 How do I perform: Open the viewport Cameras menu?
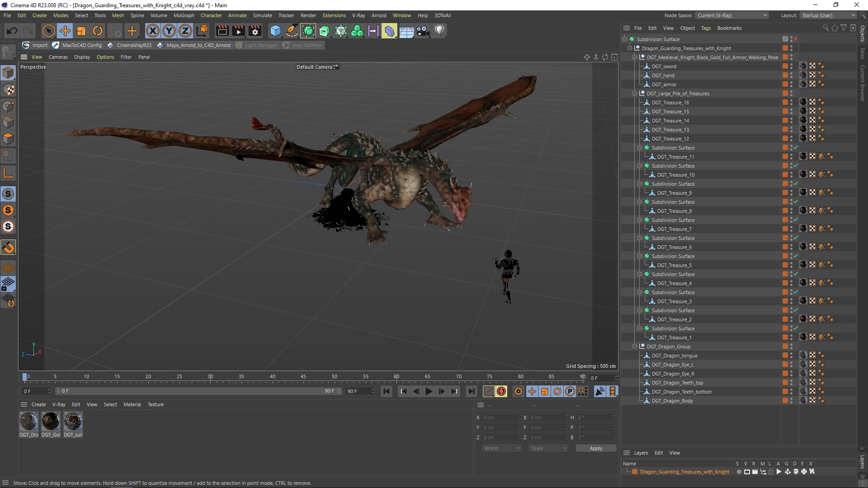58,57
